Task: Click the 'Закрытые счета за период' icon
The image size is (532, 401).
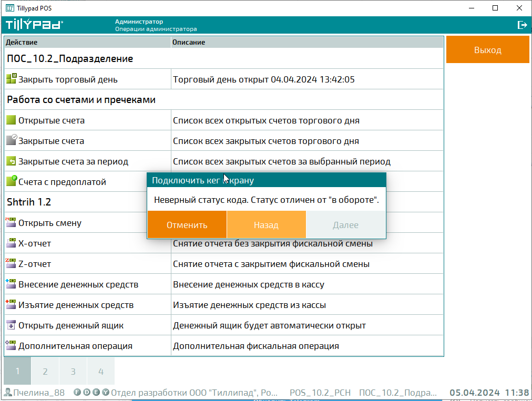Action: click(x=11, y=161)
